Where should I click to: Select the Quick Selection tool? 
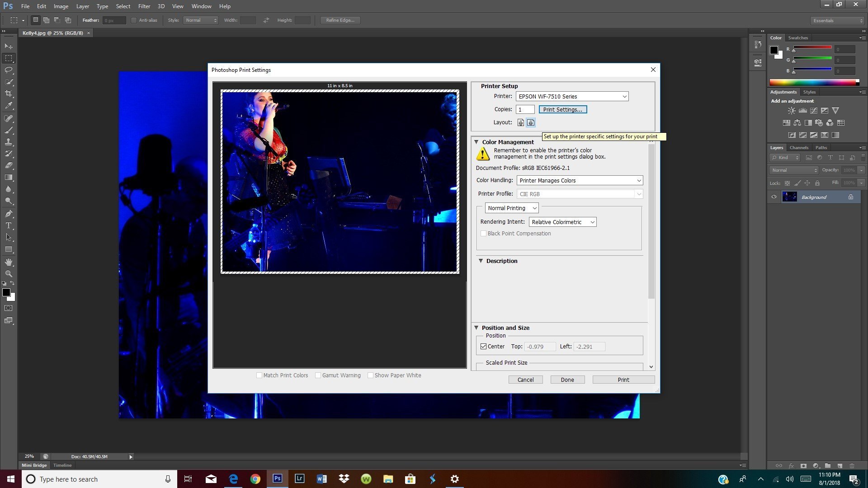tap(9, 82)
